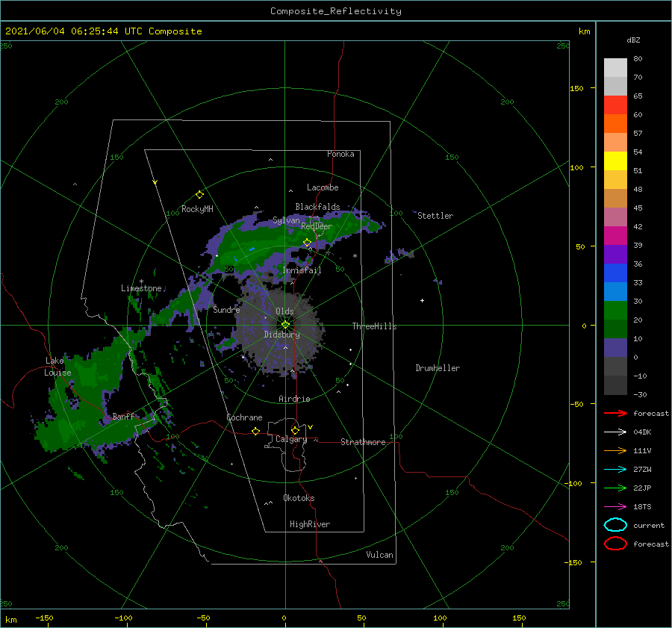Click the 80 value on dBZ scale
The image size is (672, 628).
click(x=638, y=59)
